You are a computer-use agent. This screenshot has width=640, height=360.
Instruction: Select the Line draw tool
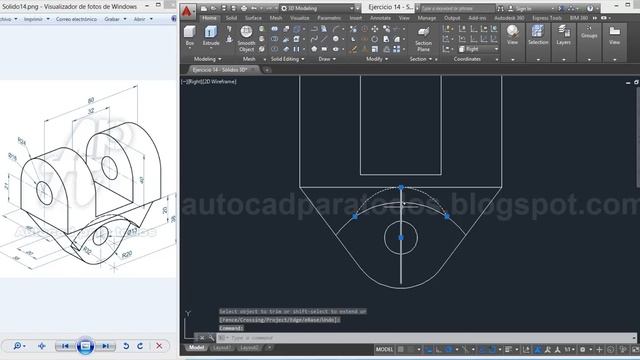pos(324,39)
